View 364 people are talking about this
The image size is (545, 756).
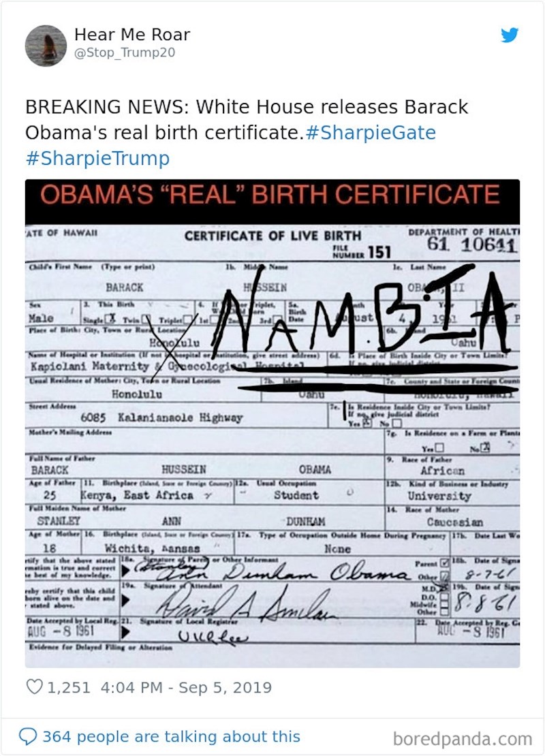click(171, 736)
